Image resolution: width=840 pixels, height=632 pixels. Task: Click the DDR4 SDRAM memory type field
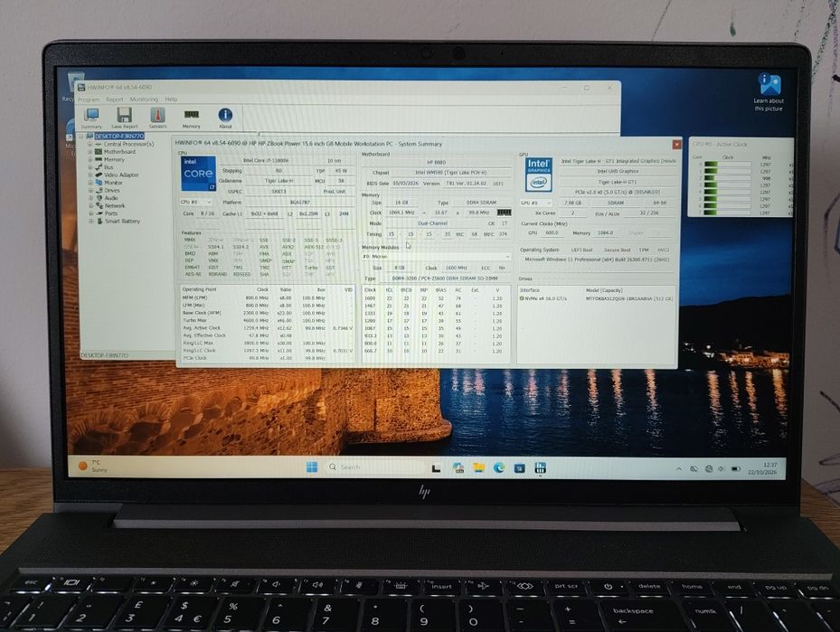481,203
